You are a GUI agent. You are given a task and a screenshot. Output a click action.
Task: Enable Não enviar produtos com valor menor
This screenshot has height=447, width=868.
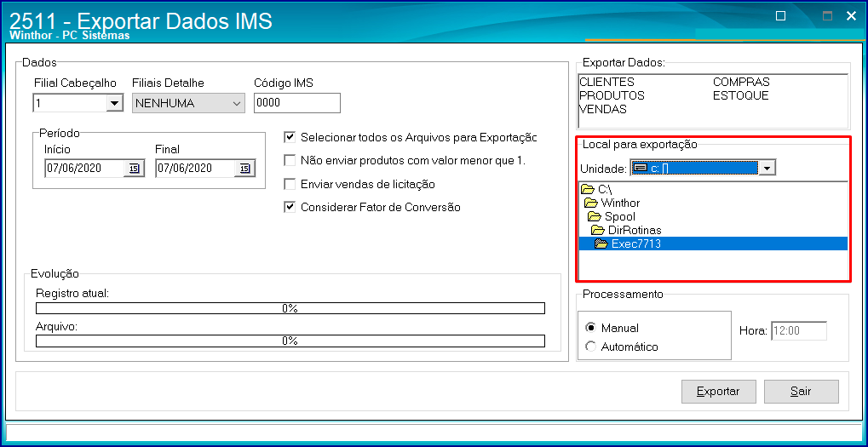(x=290, y=160)
